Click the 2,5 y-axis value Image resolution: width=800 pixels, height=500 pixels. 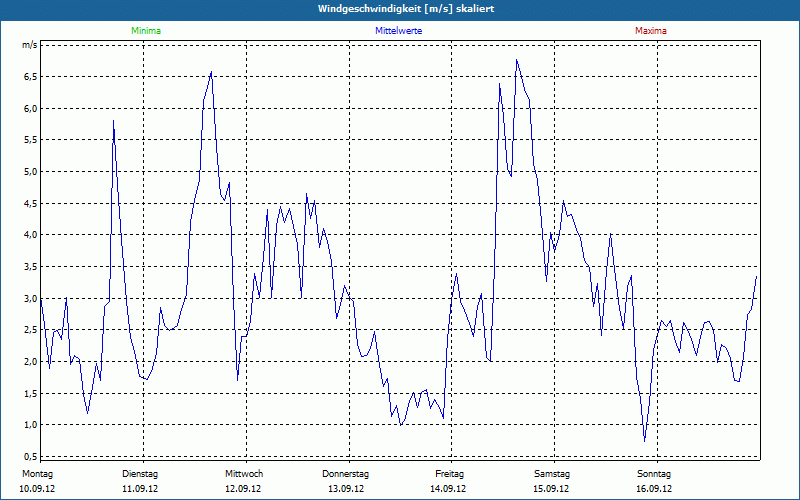[31, 330]
